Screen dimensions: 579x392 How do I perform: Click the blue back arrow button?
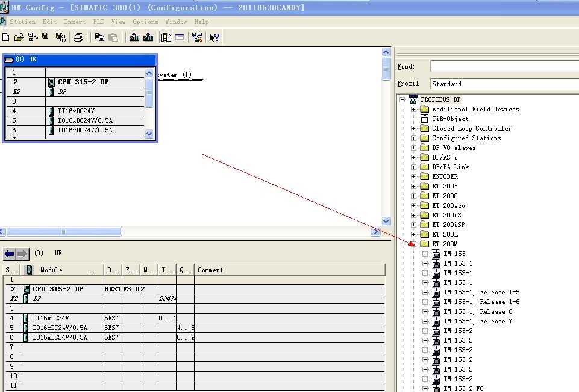coord(9,254)
